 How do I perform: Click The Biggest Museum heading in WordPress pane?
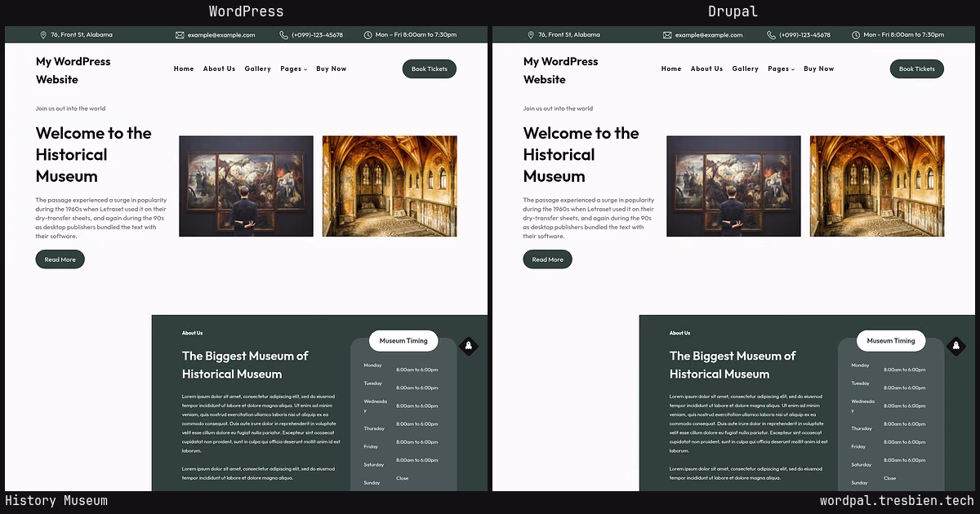pyautogui.click(x=245, y=365)
